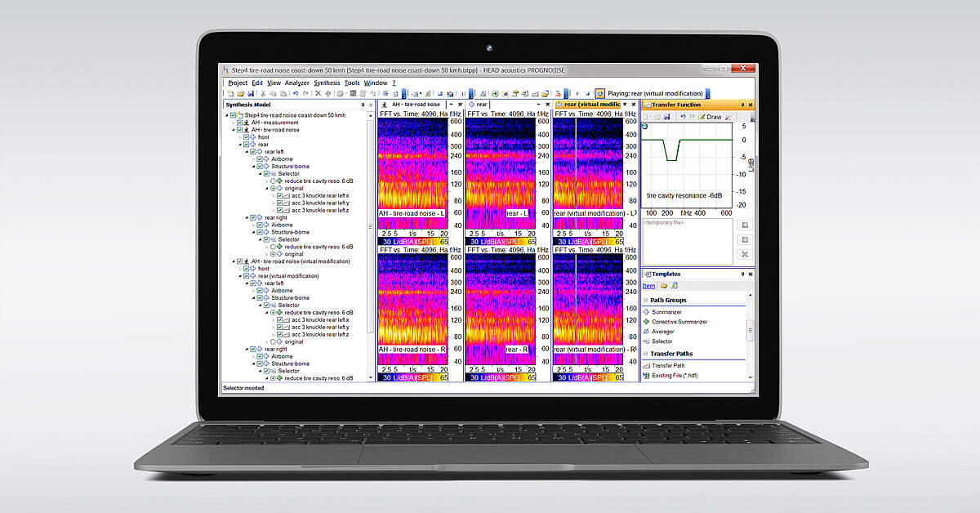Click the color scale bar under AH - tire-road noise - R
This screenshot has width=980, height=513.
pos(413,377)
